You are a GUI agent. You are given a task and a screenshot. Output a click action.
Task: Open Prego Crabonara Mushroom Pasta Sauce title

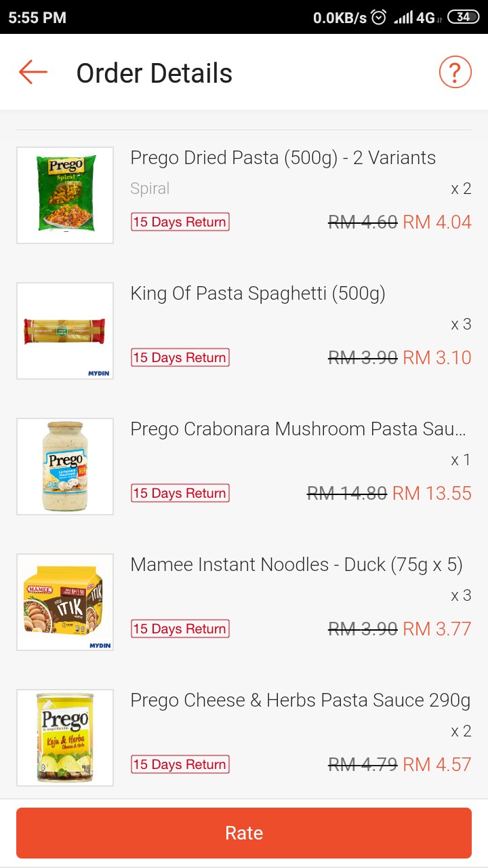click(x=298, y=429)
